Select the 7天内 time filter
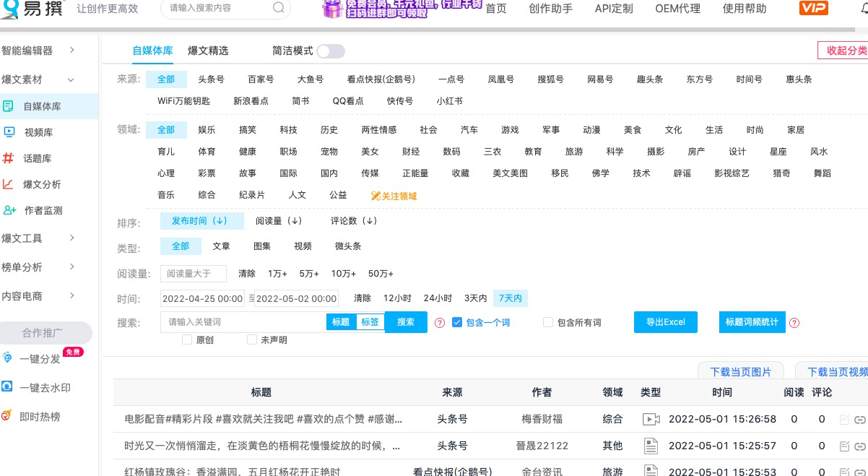The image size is (868, 476). 511,298
